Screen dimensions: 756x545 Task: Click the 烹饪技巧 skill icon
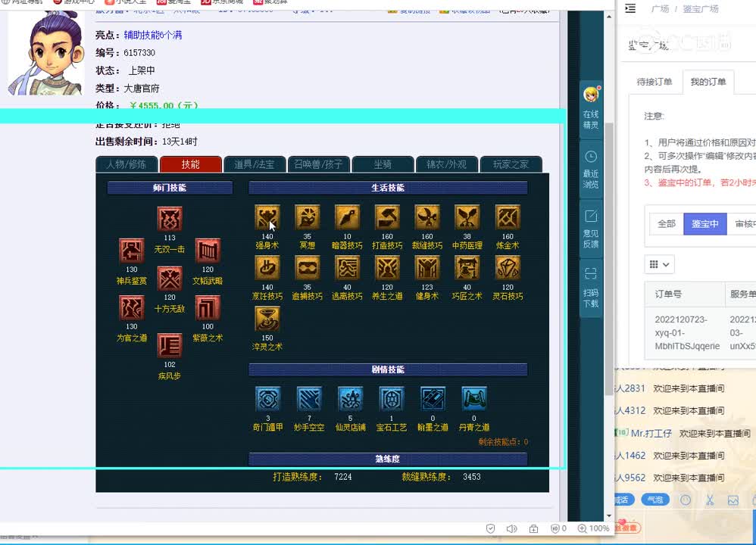tap(267, 267)
